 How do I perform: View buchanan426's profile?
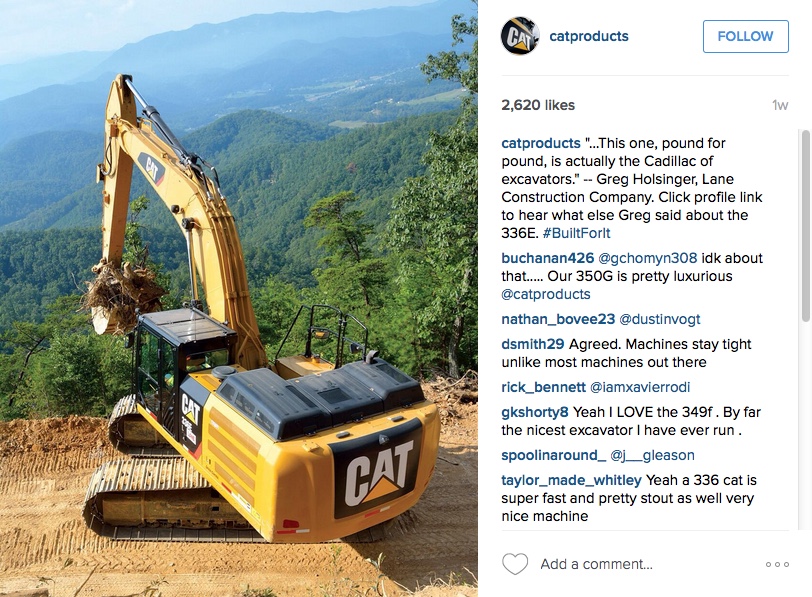point(547,258)
